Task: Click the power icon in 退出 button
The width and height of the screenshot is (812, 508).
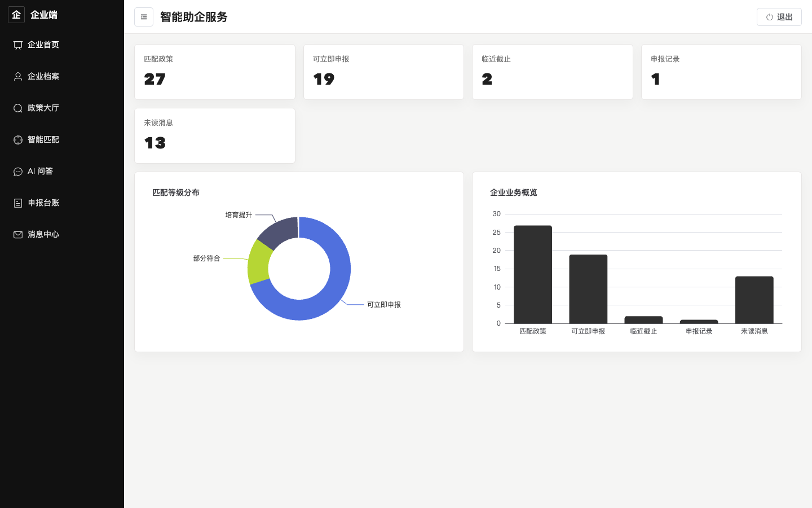Action: (x=769, y=17)
